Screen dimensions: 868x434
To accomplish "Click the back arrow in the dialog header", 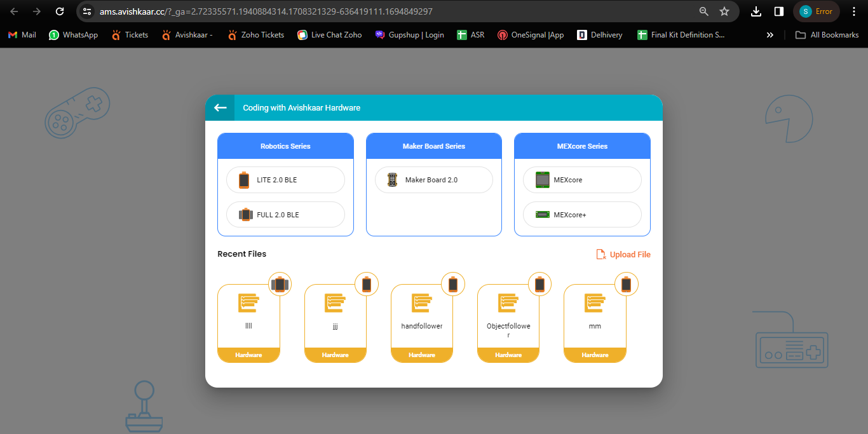I will point(220,108).
